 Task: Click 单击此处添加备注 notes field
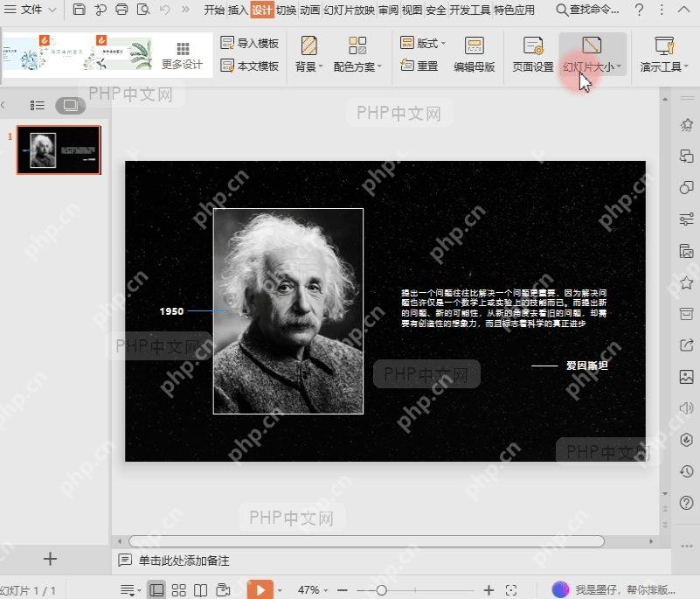(184, 561)
